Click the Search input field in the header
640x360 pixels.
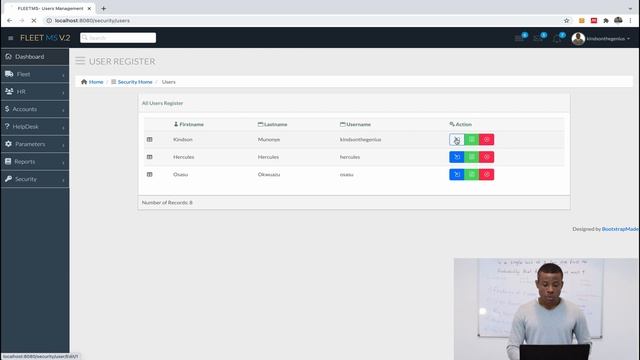(118, 38)
